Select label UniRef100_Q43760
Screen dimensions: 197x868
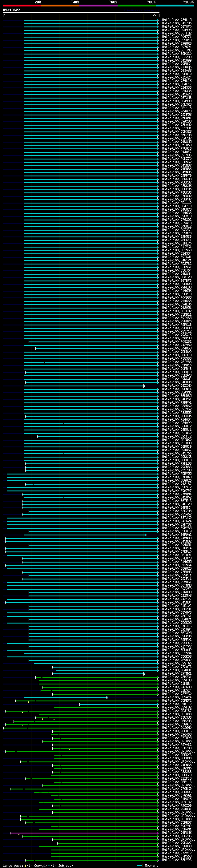[x=177, y=453]
